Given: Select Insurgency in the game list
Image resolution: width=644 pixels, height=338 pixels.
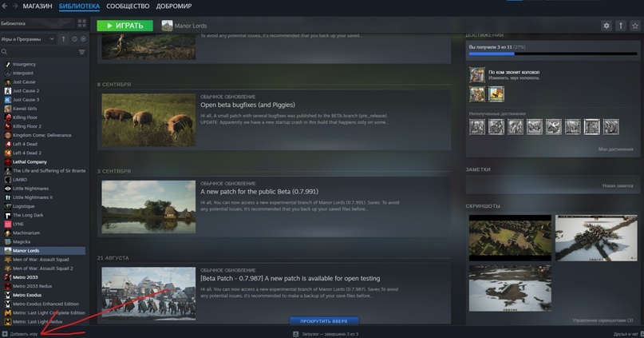Looking at the screenshot, I should coord(24,64).
